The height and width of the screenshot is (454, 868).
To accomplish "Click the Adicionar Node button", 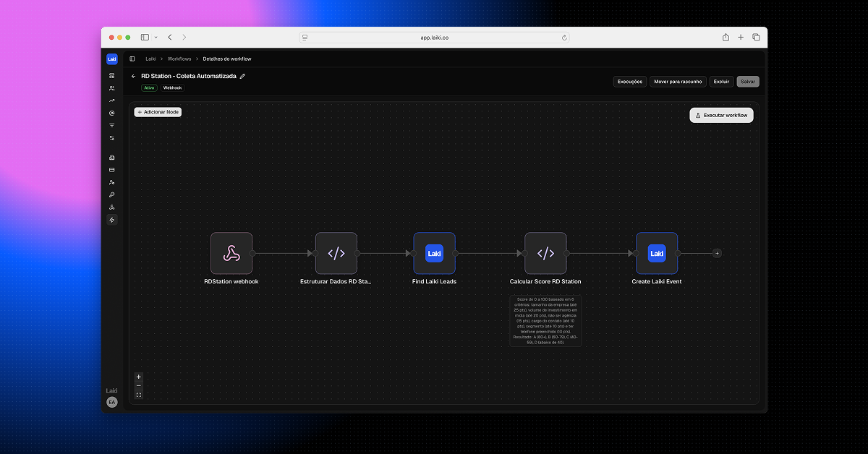I will [x=158, y=112].
